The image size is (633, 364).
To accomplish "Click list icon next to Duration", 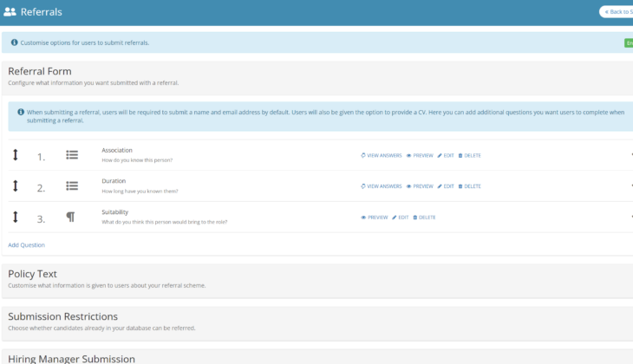I will click(x=72, y=186).
